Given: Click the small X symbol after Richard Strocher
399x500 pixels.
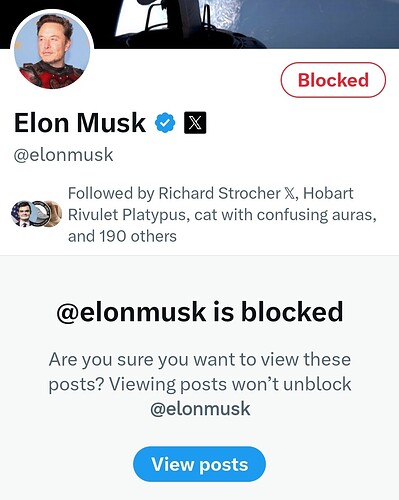Looking at the screenshot, I should 290,193.
